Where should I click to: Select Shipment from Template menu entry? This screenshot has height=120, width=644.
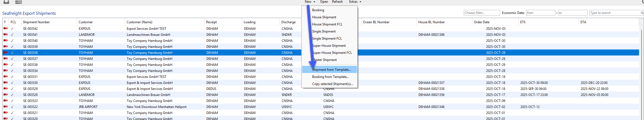[x=331, y=70]
